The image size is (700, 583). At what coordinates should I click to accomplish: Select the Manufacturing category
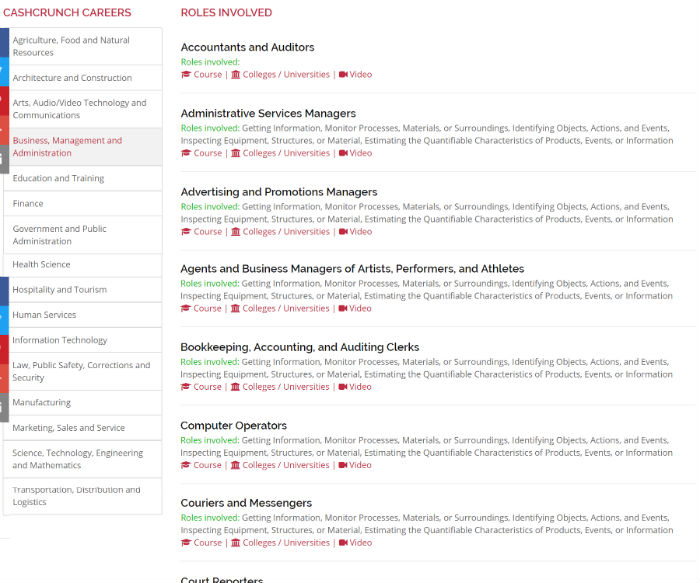(x=83, y=403)
